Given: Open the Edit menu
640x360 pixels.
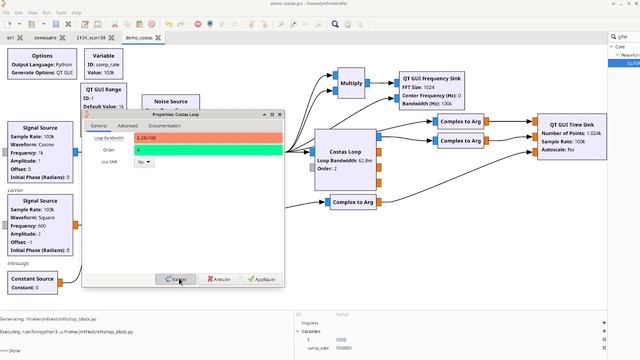Looking at the screenshot, I should [x=19, y=13].
